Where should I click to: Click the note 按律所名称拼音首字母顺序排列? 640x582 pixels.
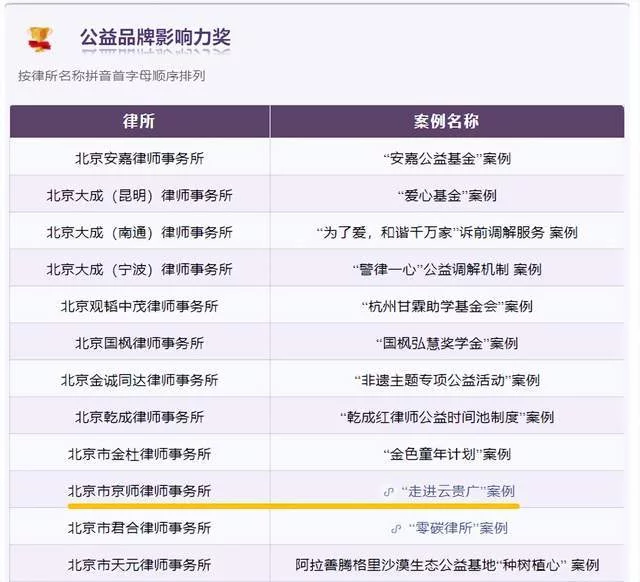[x=111, y=76]
